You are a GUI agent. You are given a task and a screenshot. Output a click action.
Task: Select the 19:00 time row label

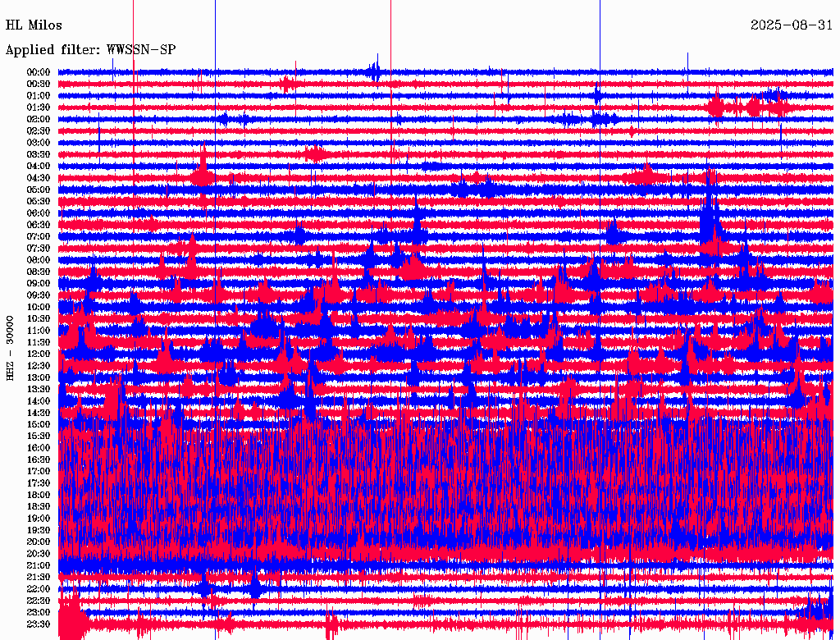pos(39,519)
